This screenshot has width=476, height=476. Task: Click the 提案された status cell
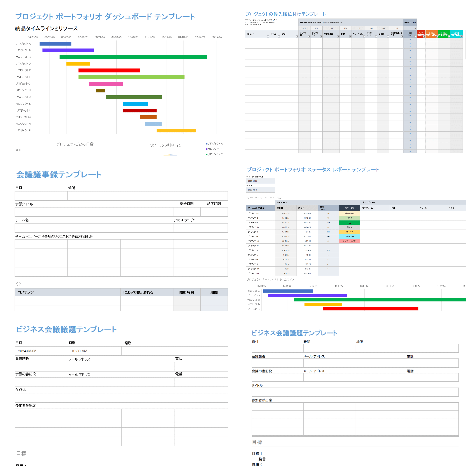(x=349, y=213)
